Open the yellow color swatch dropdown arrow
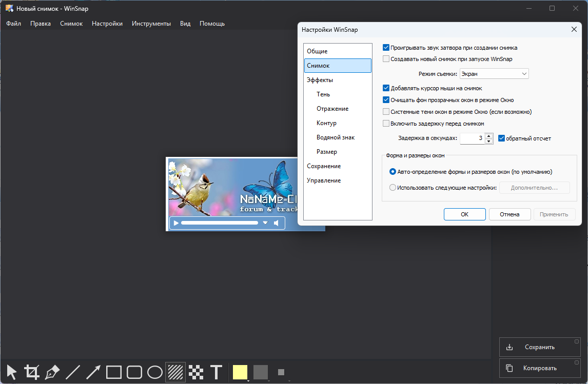This screenshot has height=384, width=588. (x=248, y=380)
